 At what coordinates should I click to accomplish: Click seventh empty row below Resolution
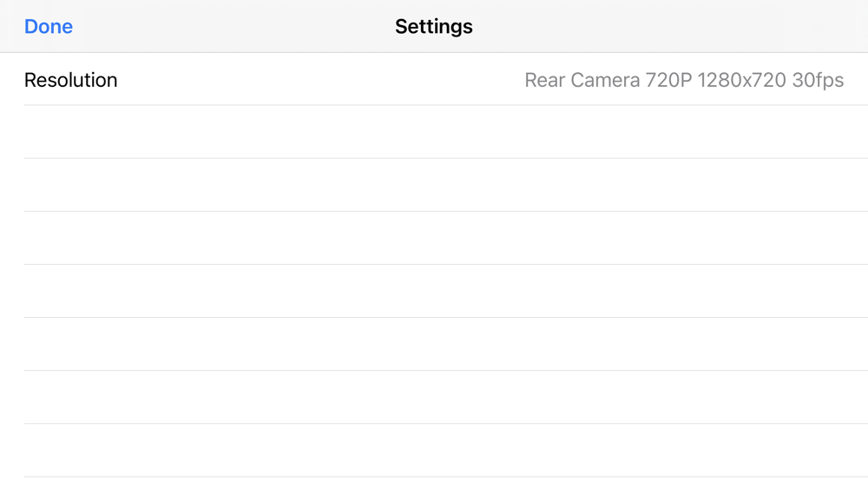tap(434, 450)
